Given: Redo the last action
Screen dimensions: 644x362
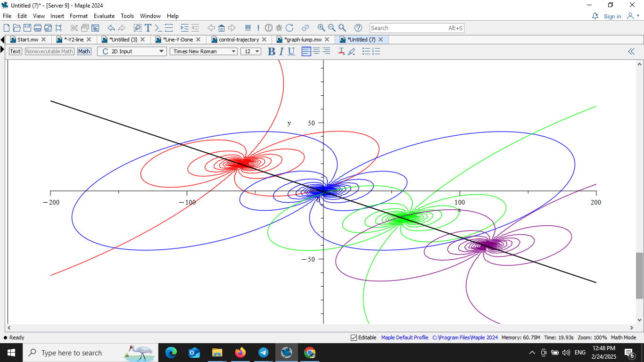Looking at the screenshot, I should (x=122, y=28).
